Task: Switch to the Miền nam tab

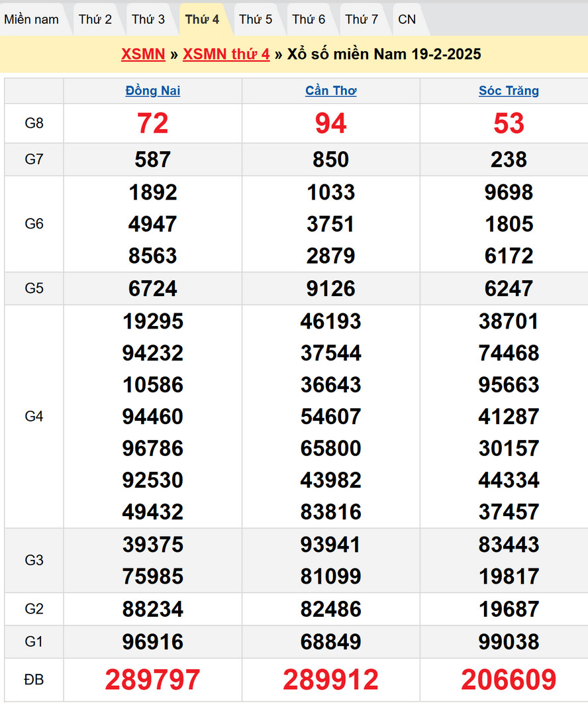Action: pos(31,19)
